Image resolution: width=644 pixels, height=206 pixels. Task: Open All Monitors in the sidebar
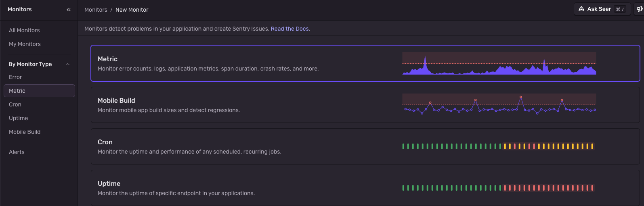[x=24, y=30]
